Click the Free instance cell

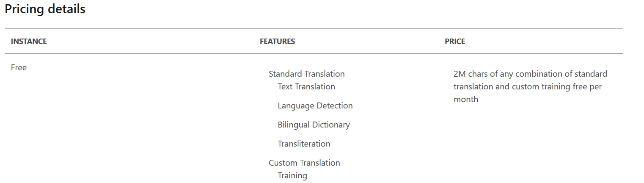point(19,68)
